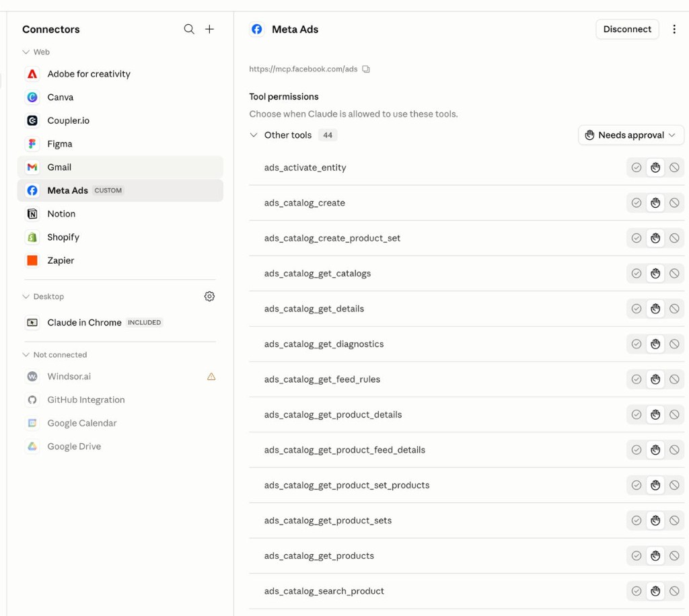Image resolution: width=689 pixels, height=616 pixels.
Task: Click the Zapier logo icon
Action: click(x=32, y=260)
